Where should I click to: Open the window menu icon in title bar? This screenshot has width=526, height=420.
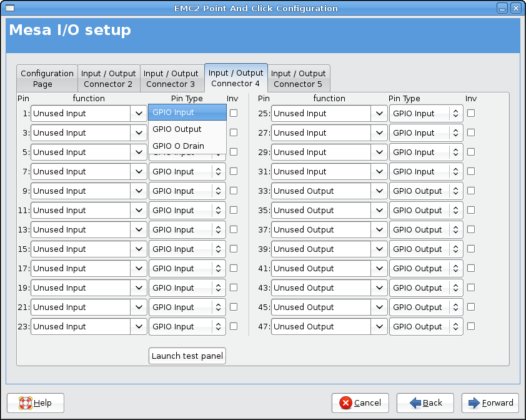click(x=10, y=7)
